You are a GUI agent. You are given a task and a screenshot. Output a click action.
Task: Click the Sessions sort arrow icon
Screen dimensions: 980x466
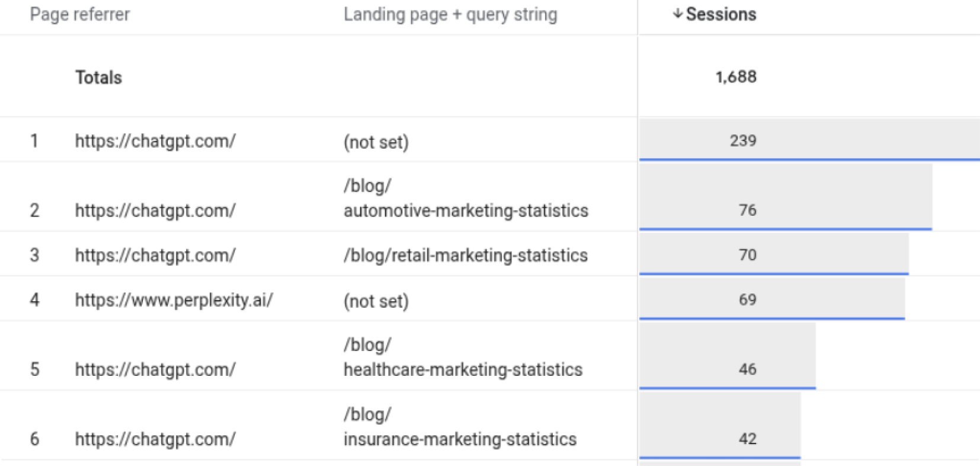tap(678, 14)
